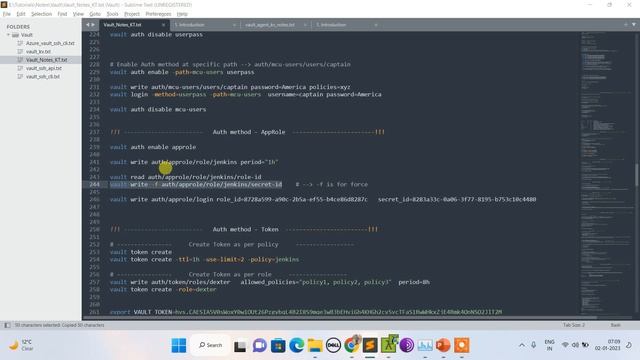
Task: Click the vertical scrollbar thumb
Action: [636, 175]
